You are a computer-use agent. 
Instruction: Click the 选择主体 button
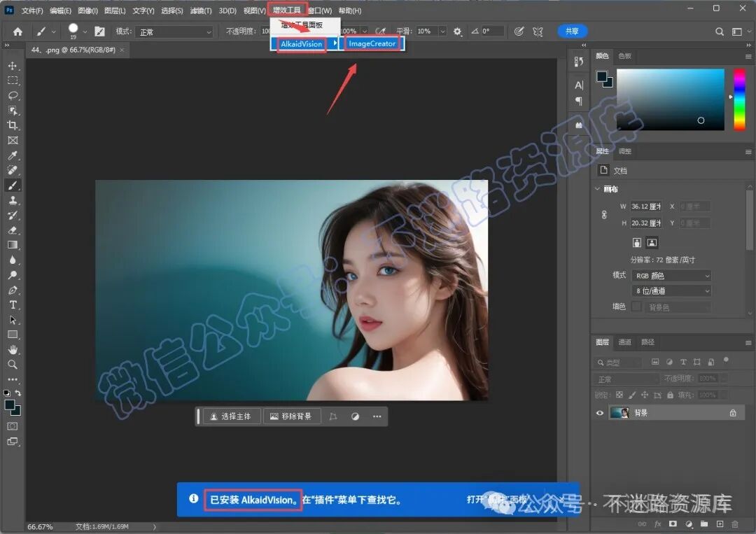(232, 416)
